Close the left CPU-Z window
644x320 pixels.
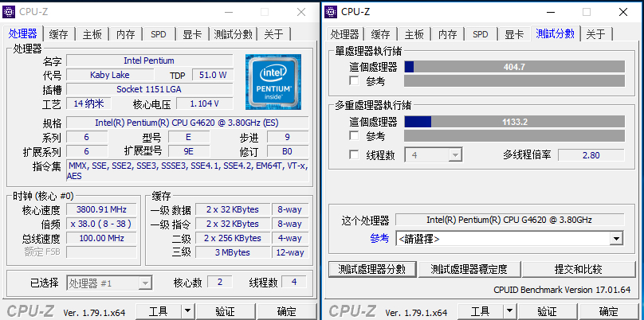coord(300,12)
